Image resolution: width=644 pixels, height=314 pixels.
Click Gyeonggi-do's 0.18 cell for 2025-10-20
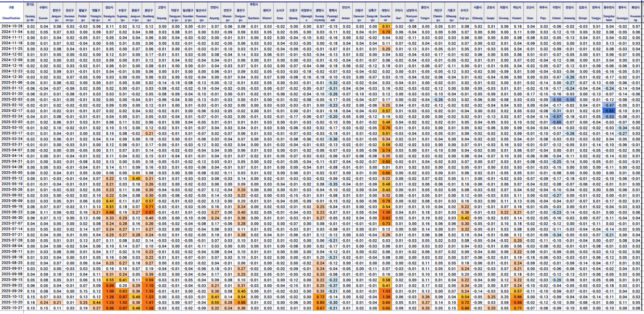(30, 303)
